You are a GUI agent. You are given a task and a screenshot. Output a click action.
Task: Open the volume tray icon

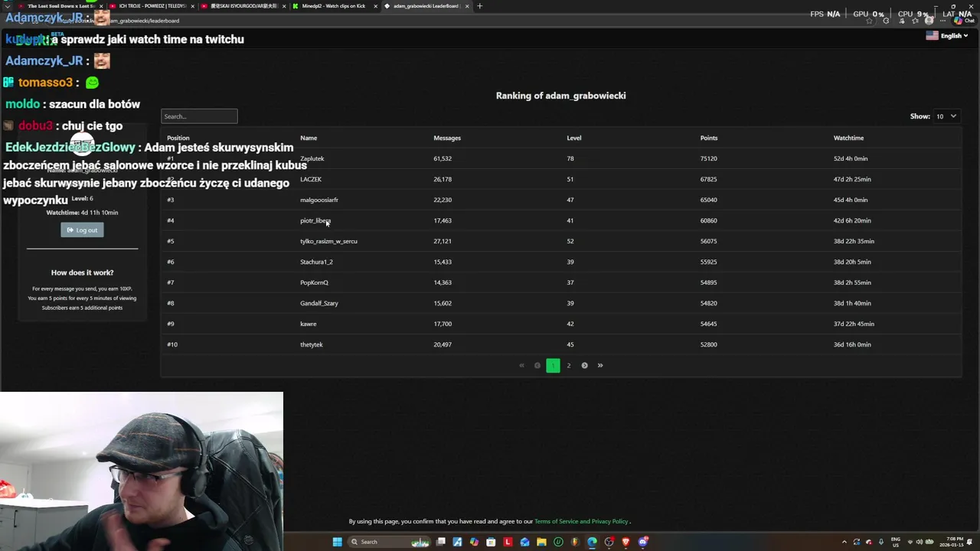pyautogui.click(x=920, y=542)
